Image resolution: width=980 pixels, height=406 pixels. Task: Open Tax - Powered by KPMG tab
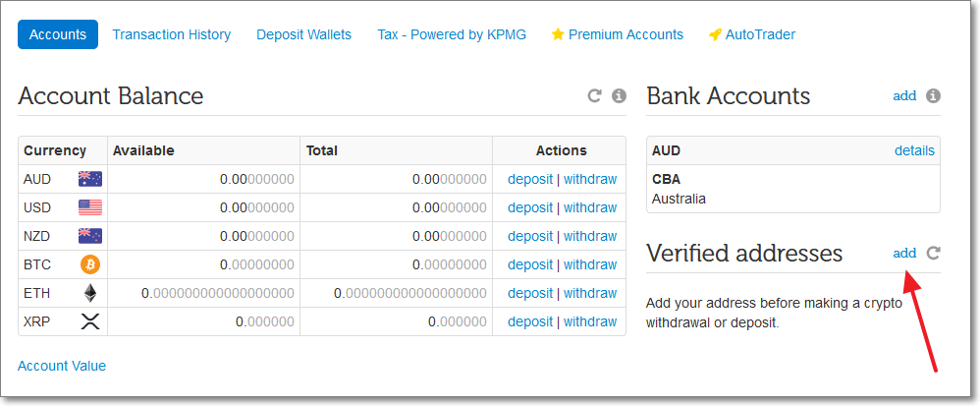pyautogui.click(x=452, y=34)
